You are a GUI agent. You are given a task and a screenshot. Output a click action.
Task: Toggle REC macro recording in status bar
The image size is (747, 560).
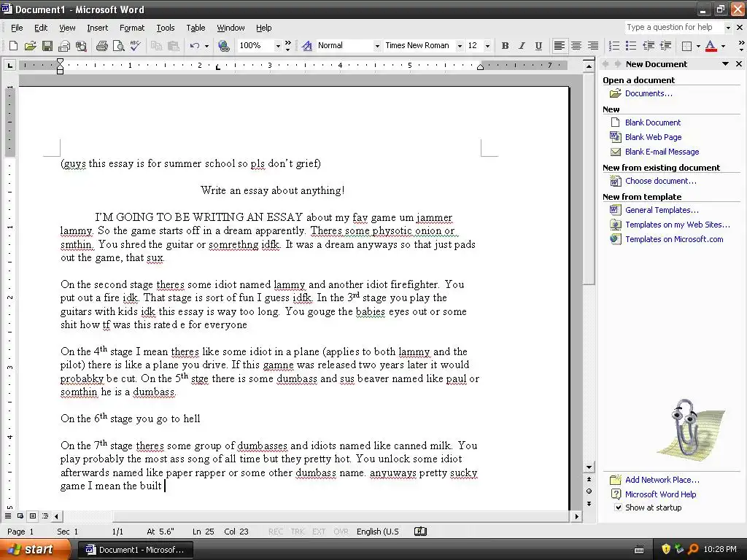(275, 532)
